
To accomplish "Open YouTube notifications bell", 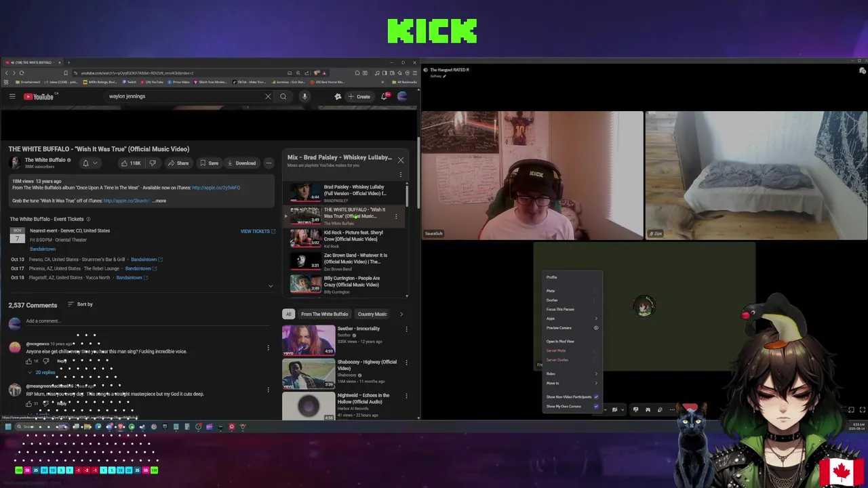I will 384,96.
